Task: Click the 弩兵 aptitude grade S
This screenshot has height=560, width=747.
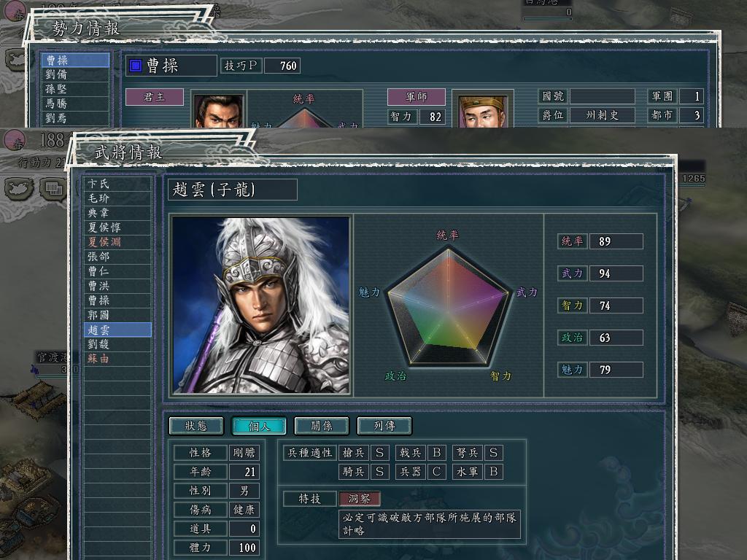Action: [x=494, y=452]
